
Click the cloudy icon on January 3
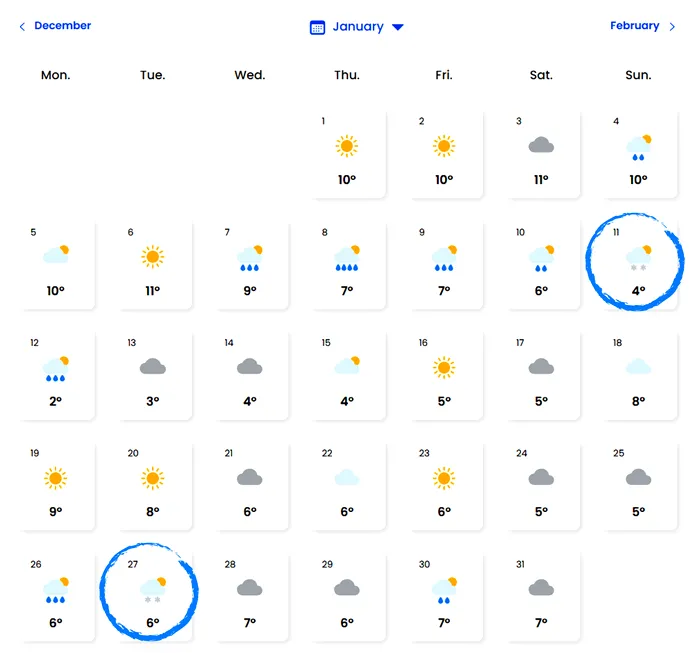pos(541,146)
